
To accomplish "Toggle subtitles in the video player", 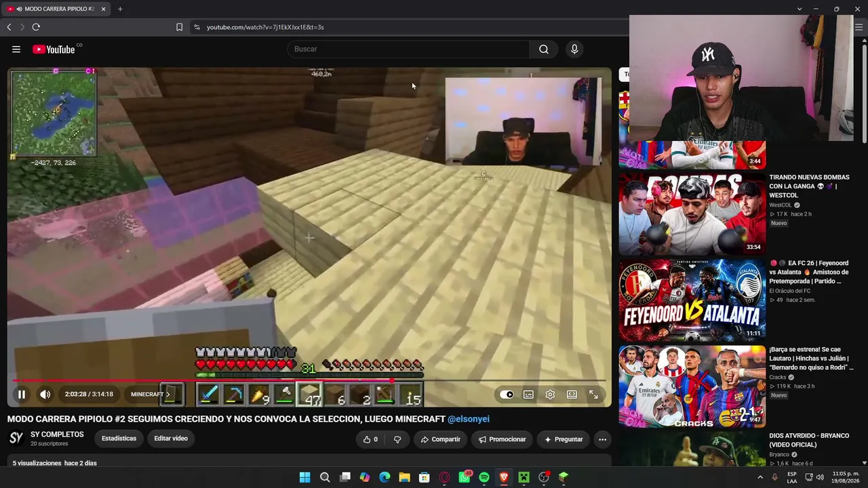I will click(x=528, y=394).
